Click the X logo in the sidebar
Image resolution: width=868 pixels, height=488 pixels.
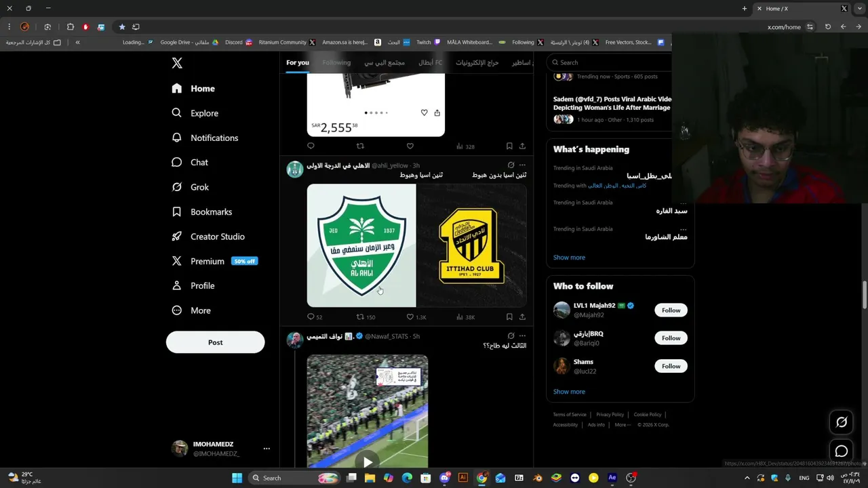[x=177, y=63]
